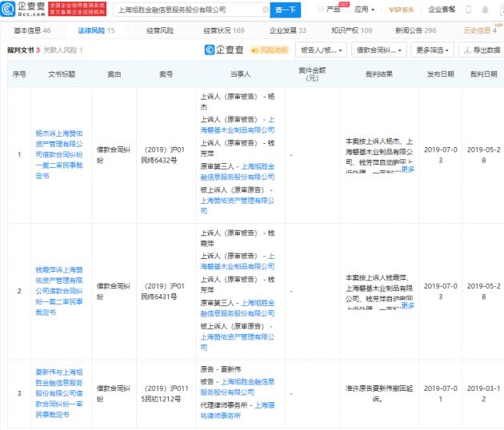Open the mobile phone icon in header
Viewport: 504px width, 430px height.
pos(468,10)
